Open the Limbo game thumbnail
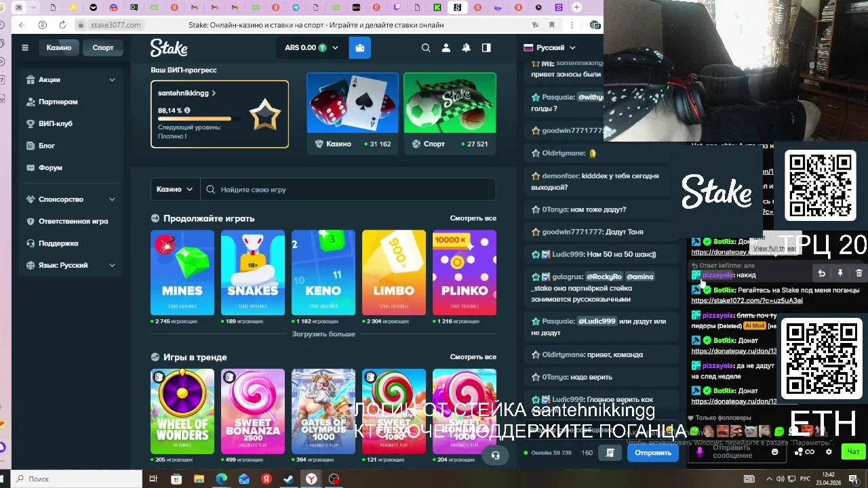This screenshot has height=488, width=868. point(394,272)
